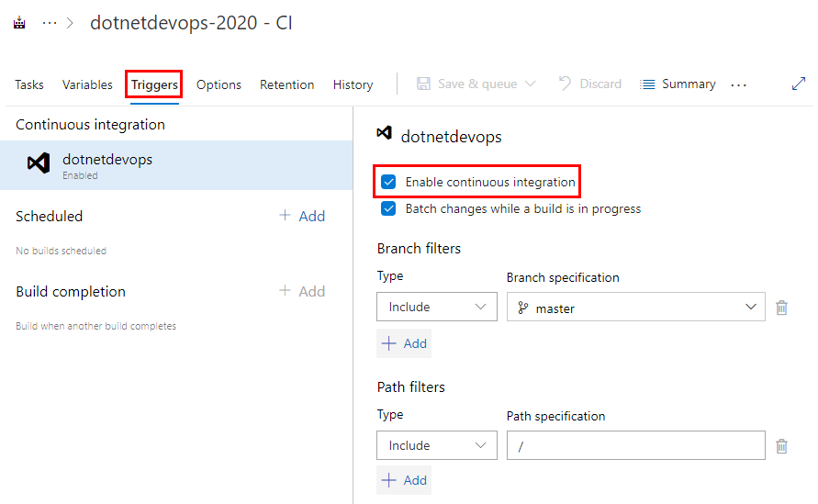Open the branch filter Include type dropdown

(x=437, y=307)
